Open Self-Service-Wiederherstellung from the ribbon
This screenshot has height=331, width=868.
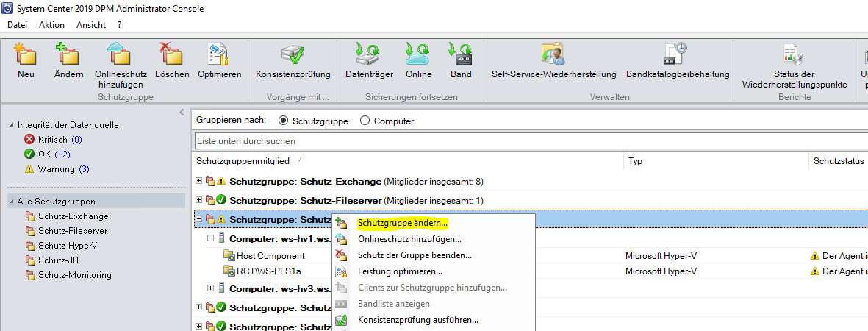tap(553, 55)
